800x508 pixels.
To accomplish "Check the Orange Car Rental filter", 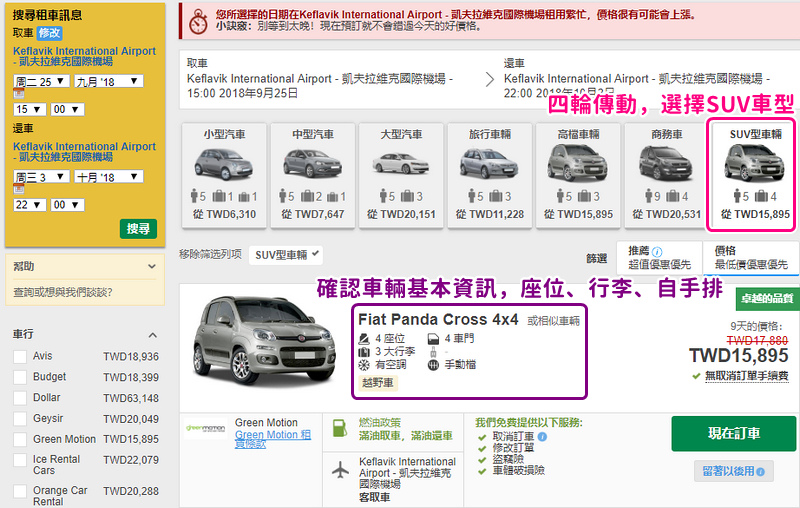I will click(x=20, y=491).
